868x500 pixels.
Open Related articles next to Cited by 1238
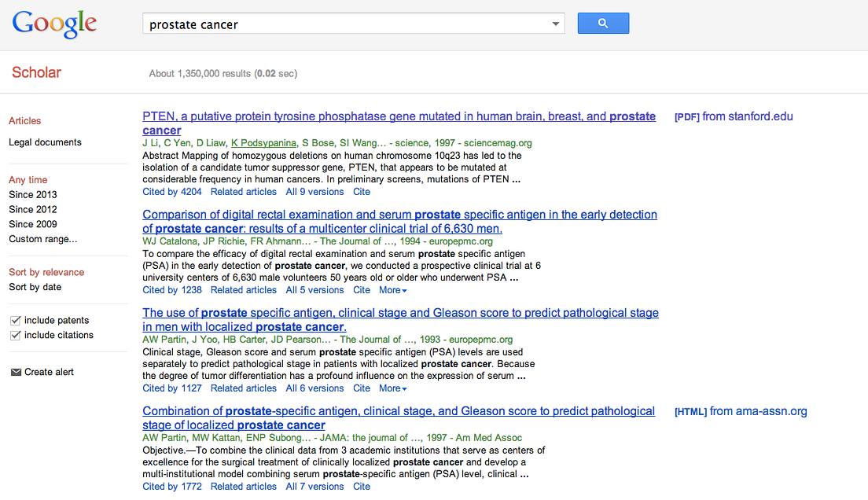pos(244,290)
